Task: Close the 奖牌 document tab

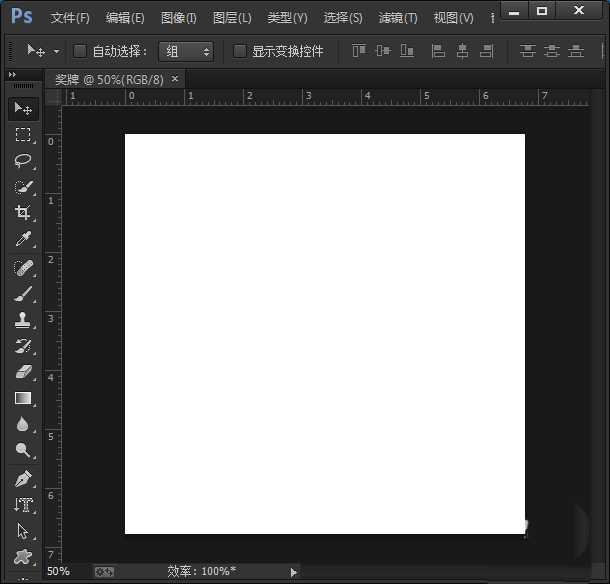Action: click(x=175, y=79)
